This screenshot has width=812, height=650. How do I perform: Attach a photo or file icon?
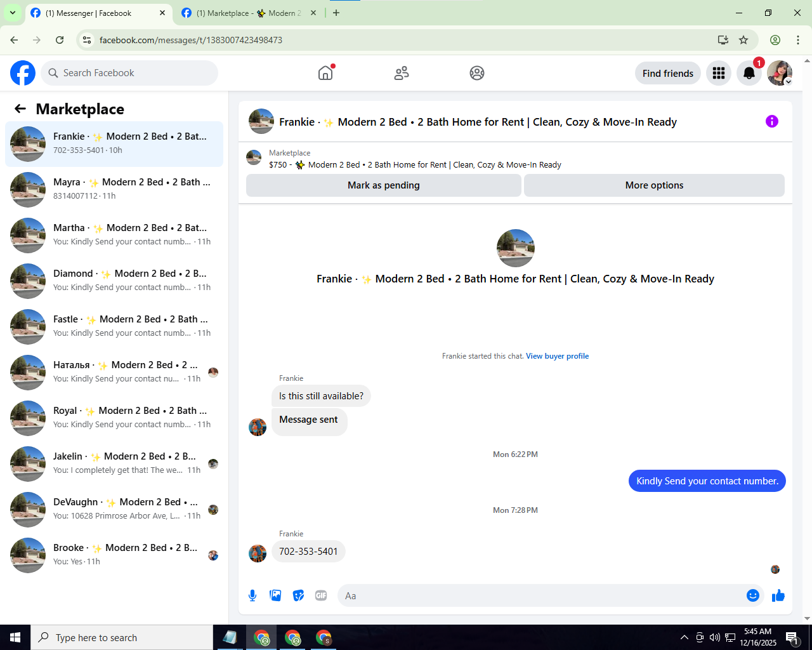[x=275, y=595]
